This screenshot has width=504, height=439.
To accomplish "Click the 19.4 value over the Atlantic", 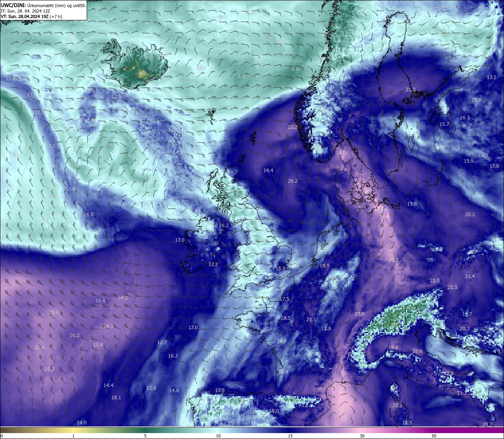I will pos(100,301).
